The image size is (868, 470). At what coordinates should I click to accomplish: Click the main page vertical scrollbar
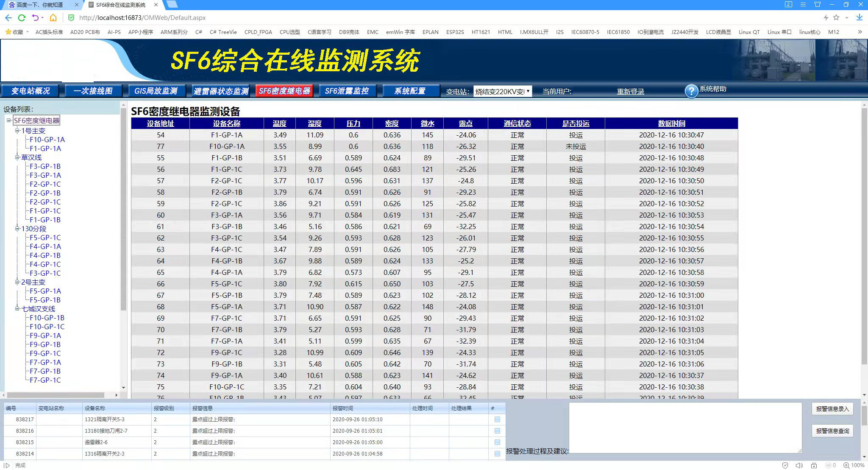pos(864,235)
